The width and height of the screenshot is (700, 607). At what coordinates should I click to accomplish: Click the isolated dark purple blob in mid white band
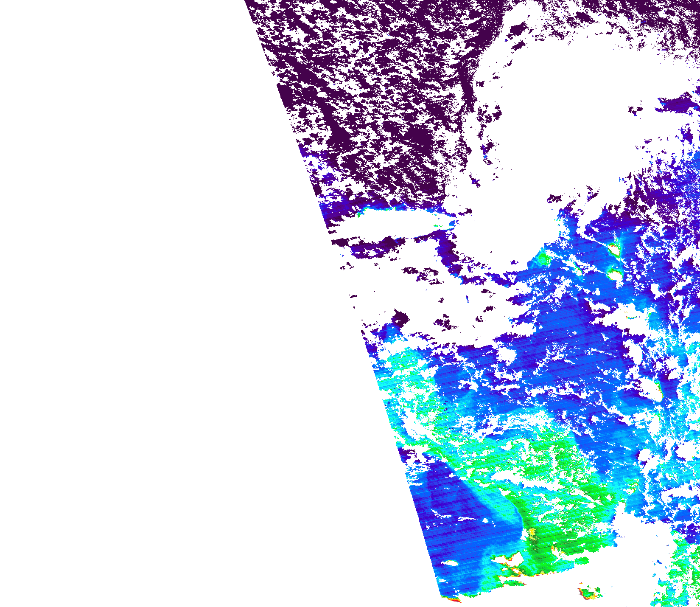coord(400,317)
